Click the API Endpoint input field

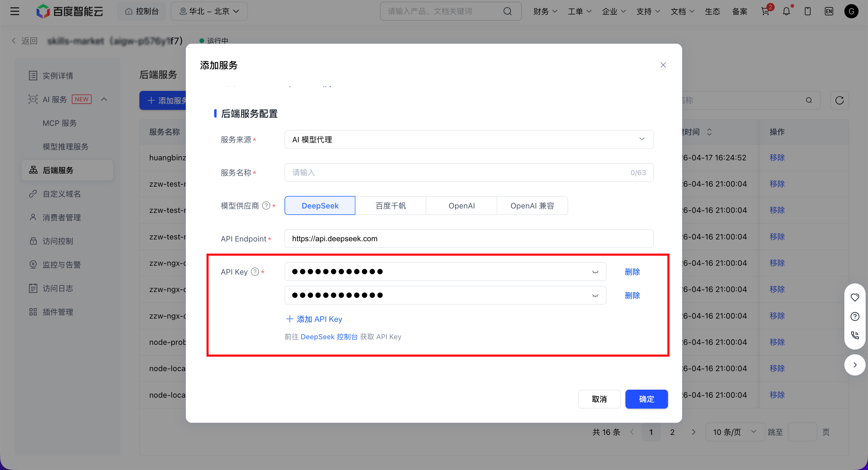469,238
